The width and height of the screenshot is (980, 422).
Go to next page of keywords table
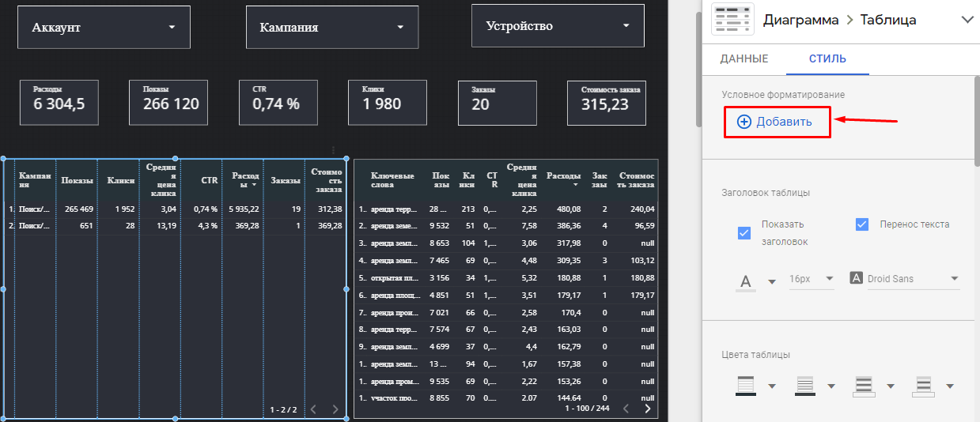click(648, 409)
